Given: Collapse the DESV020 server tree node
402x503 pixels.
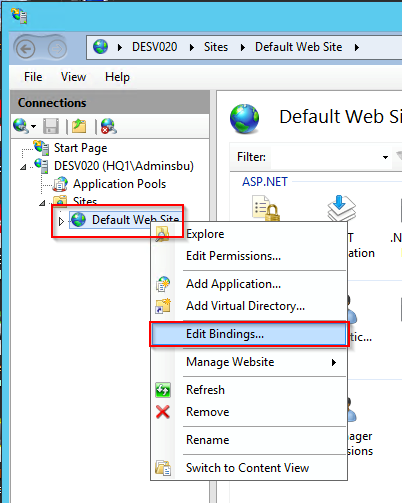Looking at the screenshot, I should coord(23,167).
